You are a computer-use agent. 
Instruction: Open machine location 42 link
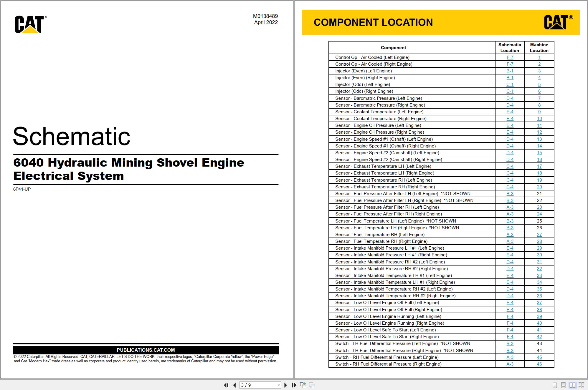539,337
